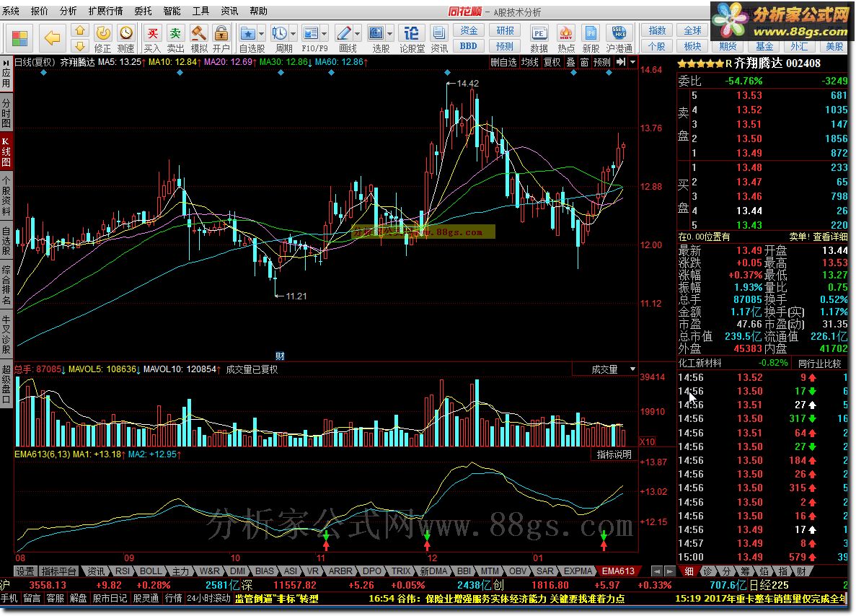Remove stock via 删自选 button
Image resolution: width=856 pixels, height=616 pixels.
point(503,62)
